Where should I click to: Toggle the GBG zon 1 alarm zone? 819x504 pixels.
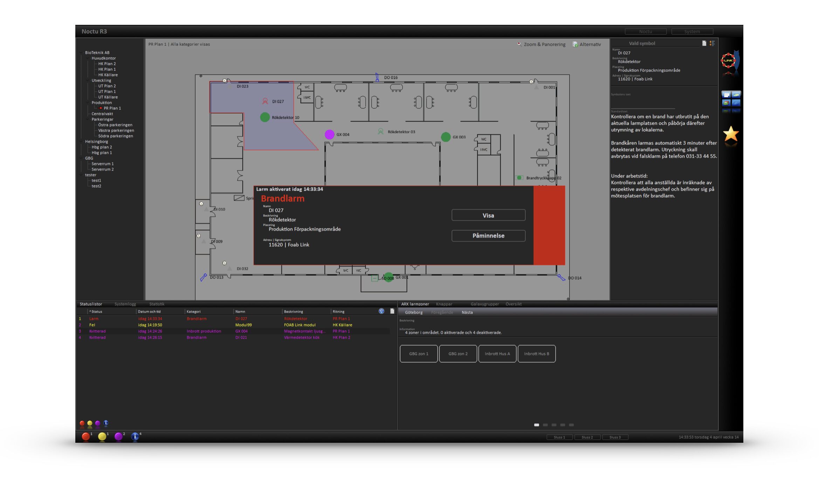click(x=419, y=353)
